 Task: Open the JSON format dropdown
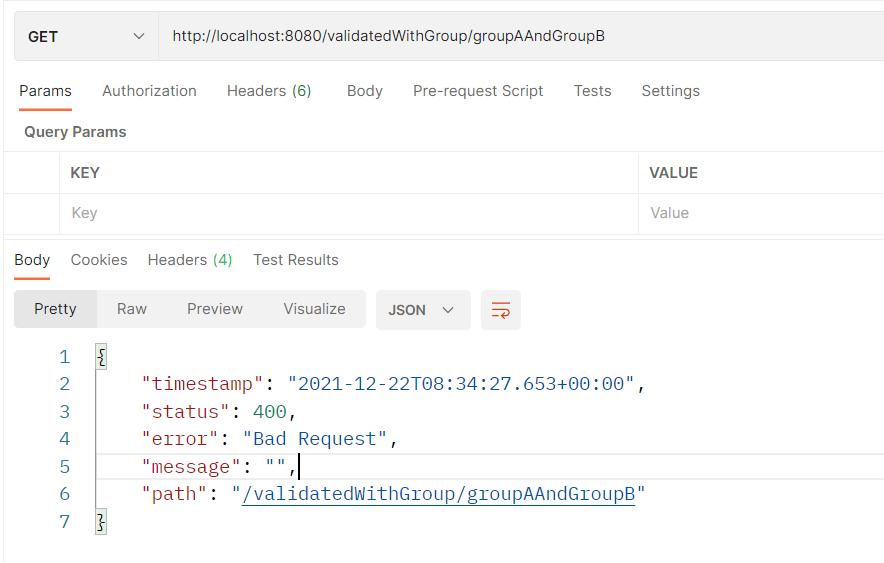click(x=423, y=310)
